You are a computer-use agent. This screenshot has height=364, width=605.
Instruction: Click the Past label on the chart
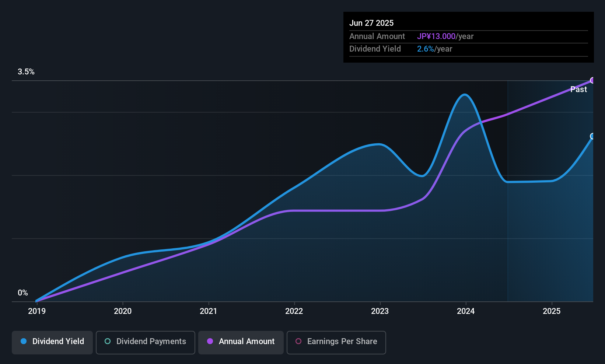coord(578,90)
